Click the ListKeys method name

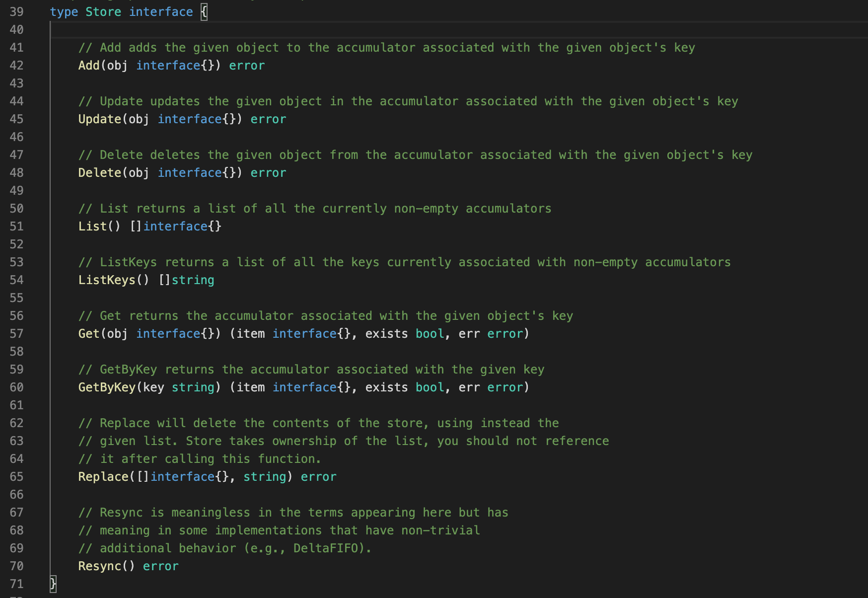click(107, 280)
